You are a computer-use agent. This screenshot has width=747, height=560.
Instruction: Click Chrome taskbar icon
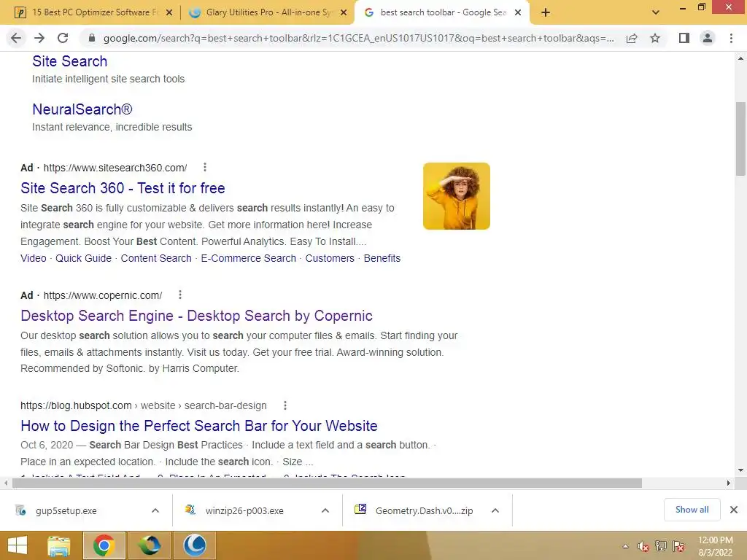pyautogui.click(x=104, y=545)
